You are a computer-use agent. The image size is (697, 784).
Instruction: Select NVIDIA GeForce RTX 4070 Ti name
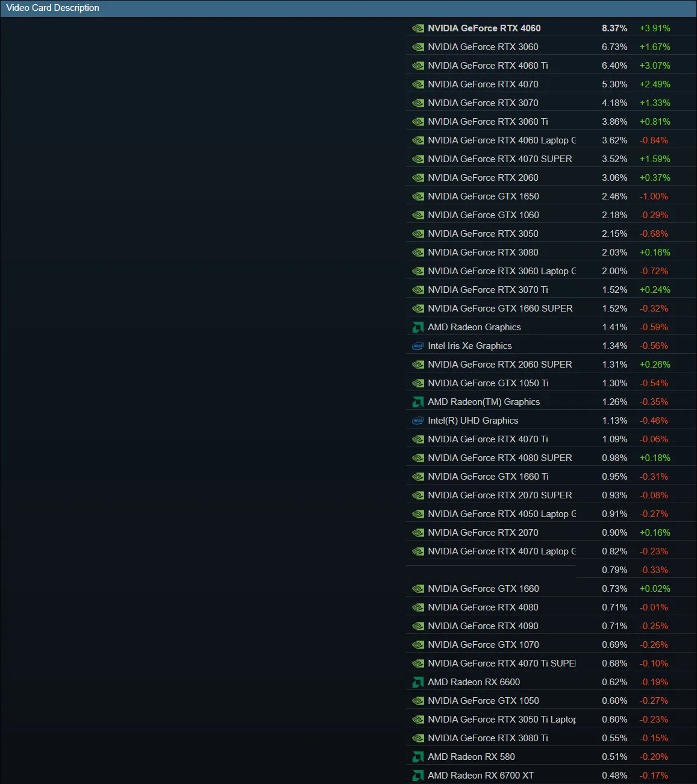[x=488, y=439]
